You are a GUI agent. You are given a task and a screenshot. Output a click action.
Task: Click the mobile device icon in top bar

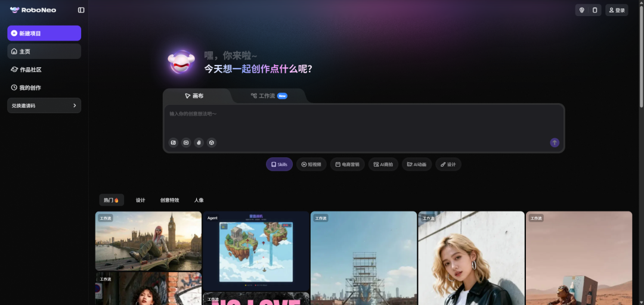[595, 10]
